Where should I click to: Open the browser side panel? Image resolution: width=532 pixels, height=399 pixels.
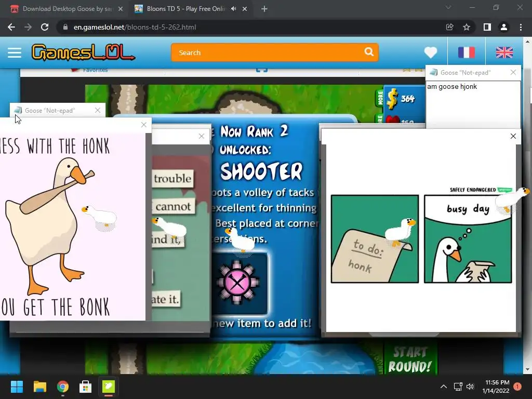tap(487, 27)
